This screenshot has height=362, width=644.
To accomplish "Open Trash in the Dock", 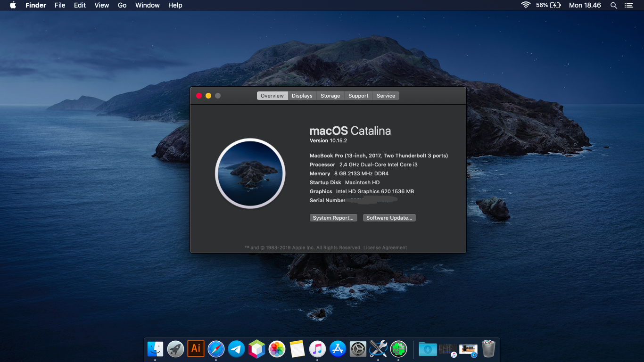I will point(488,349).
